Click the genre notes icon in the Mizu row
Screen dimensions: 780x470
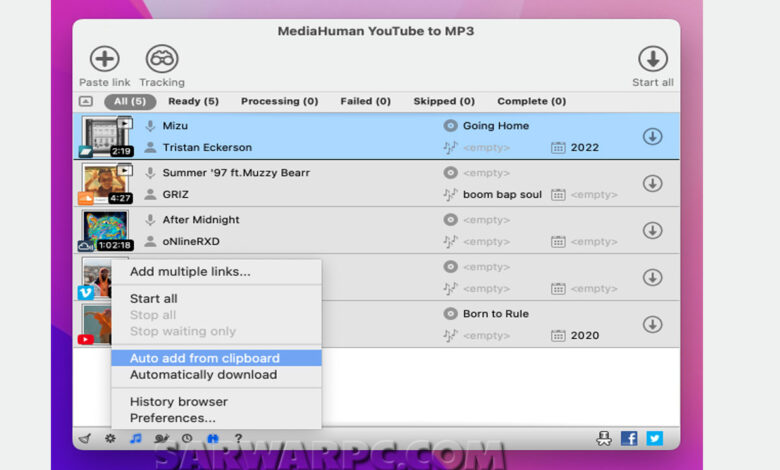(x=450, y=148)
